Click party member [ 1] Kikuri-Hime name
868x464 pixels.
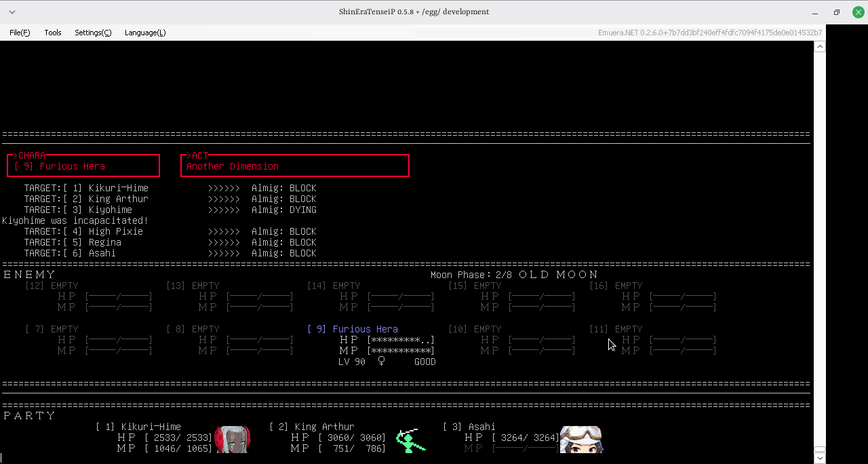click(x=138, y=427)
